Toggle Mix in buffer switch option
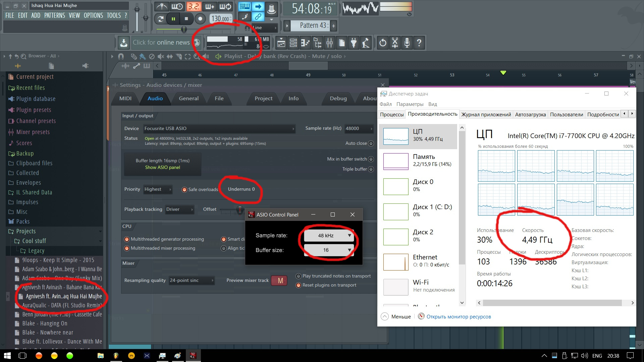The width and height of the screenshot is (644, 362). [x=371, y=159]
